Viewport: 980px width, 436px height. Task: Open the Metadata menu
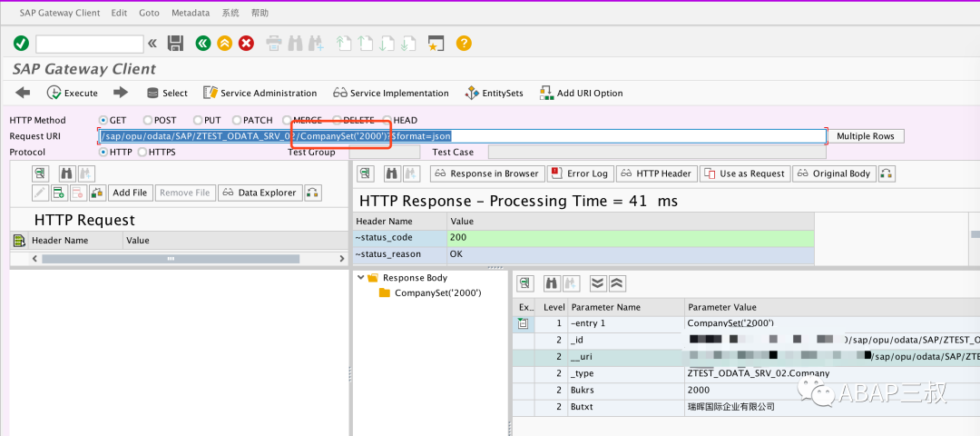tap(191, 13)
